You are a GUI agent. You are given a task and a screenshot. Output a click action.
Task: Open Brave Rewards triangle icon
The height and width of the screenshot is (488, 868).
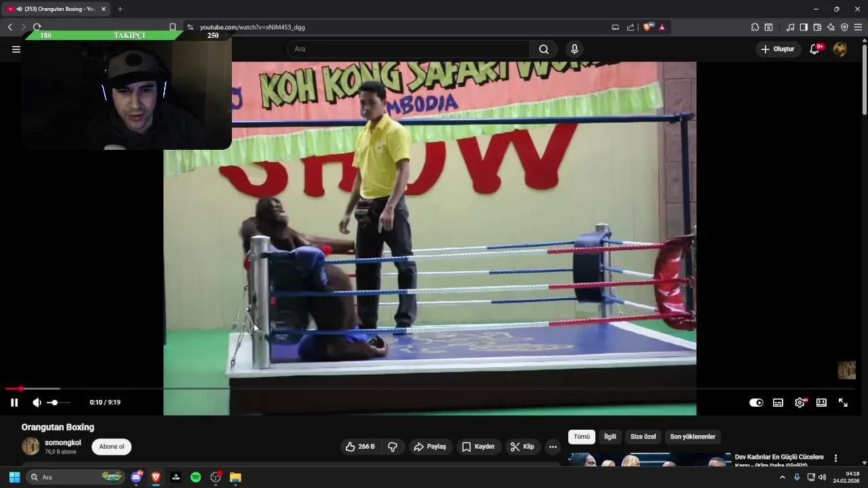662,27
